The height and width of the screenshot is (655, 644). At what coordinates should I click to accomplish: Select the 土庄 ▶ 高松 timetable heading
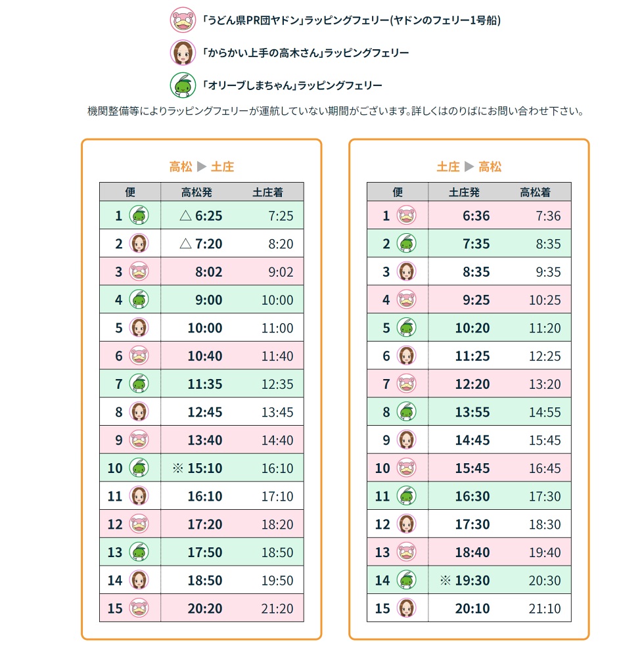tap(469, 167)
